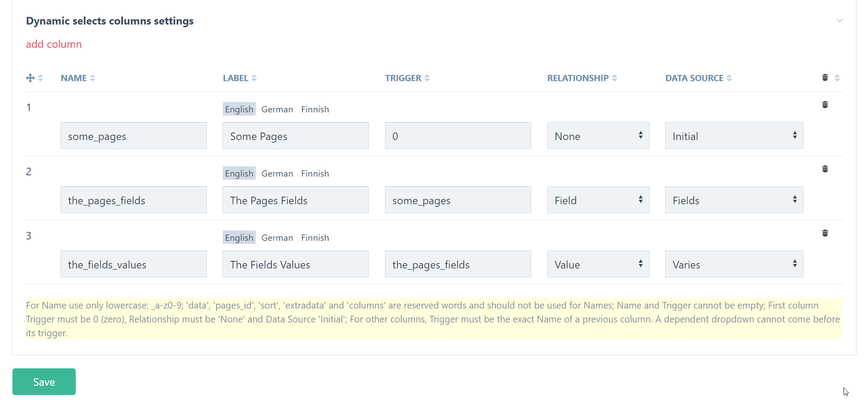Viewport: 868px width, 404px height.
Task: Remove the_pages_fields row via trash icon
Action: coord(825,169)
